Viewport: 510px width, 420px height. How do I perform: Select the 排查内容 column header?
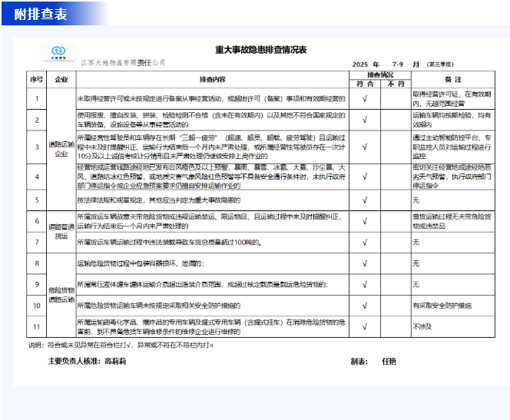pos(213,80)
